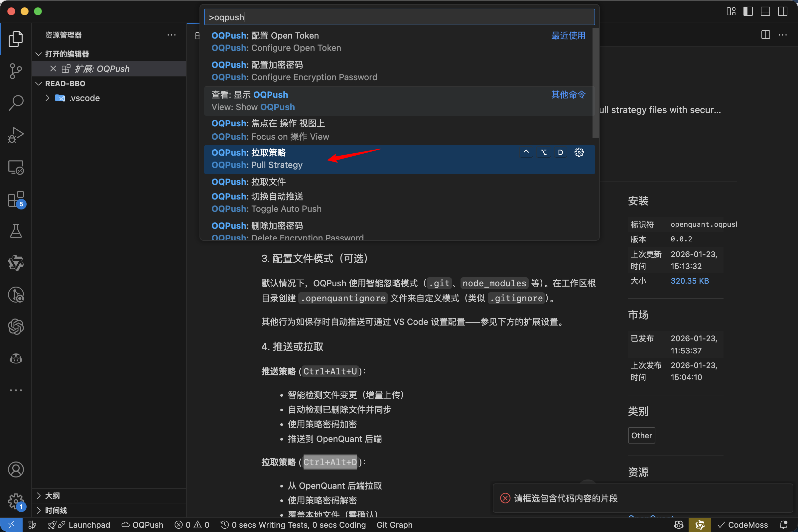798x532 pixels.
Task: Open the Testing flask view
Action: click(x=16, y=231)
